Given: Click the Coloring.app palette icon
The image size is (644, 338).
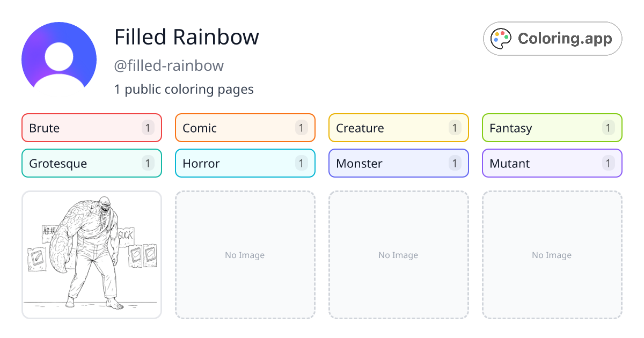Looking at the screenshot, I should (x=501, y=38).
